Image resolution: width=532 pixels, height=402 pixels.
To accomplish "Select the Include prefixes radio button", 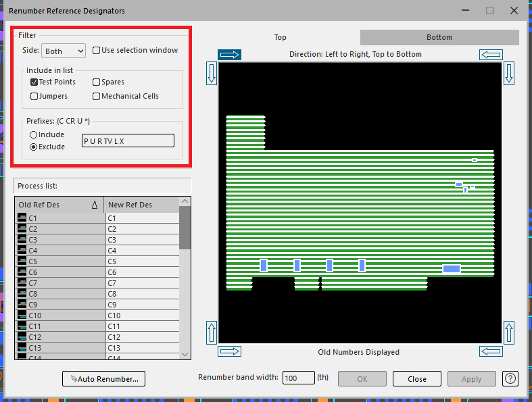I will click(x=34, y=134).
